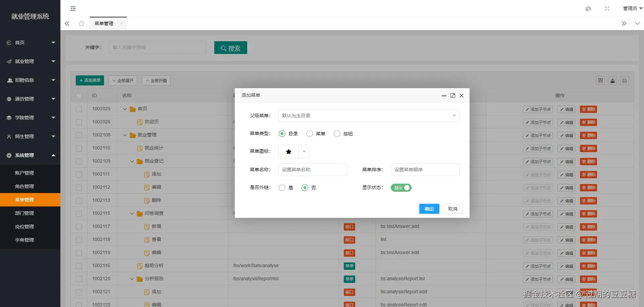
Task: Click the 全部展开 button
Action: click(x=123, y=80)
